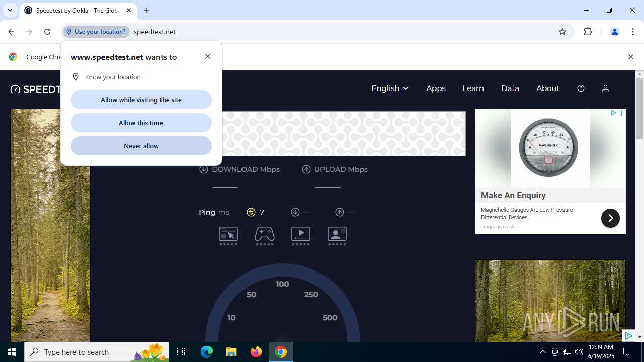Click the UPLOAD Mbps arrow icon
The image size is (644, 362).
coord(306,169)
